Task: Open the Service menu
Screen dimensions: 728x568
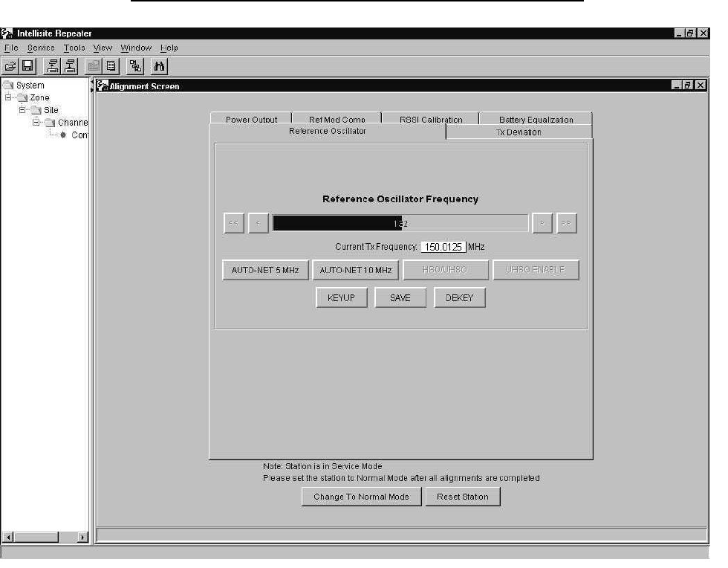Action: (x=41, y=48)
